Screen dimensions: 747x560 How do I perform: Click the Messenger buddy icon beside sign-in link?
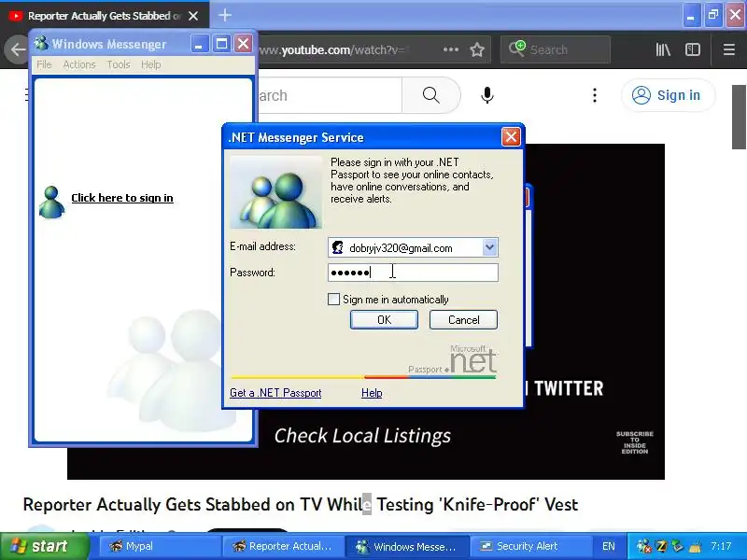pyautogui.click(x=51, y=202)
